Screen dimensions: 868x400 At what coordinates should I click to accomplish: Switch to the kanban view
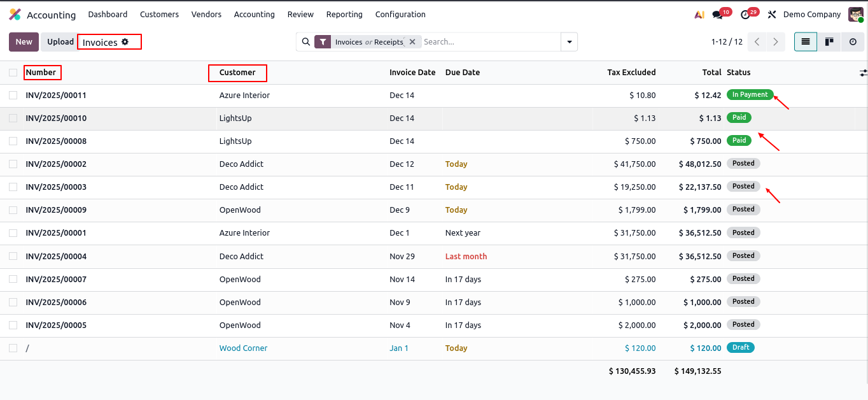829,42
